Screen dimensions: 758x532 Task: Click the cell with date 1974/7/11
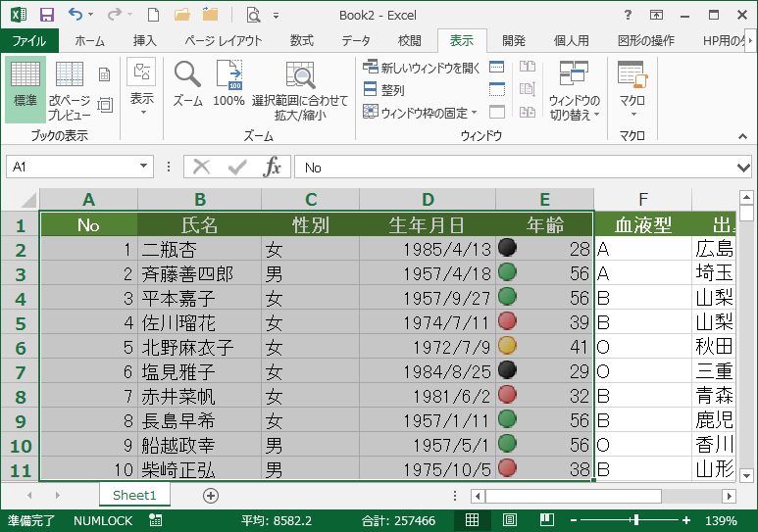[x=428, y=322]
